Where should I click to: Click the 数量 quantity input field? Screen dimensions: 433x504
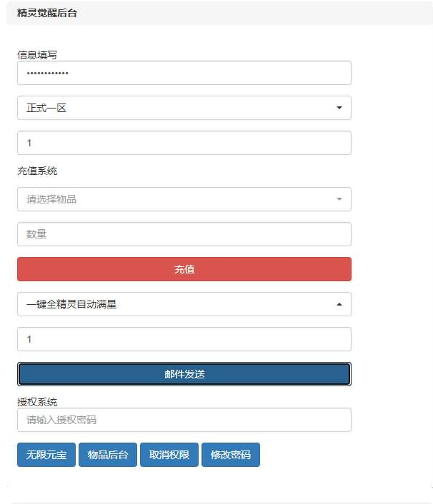pos(184,234)
